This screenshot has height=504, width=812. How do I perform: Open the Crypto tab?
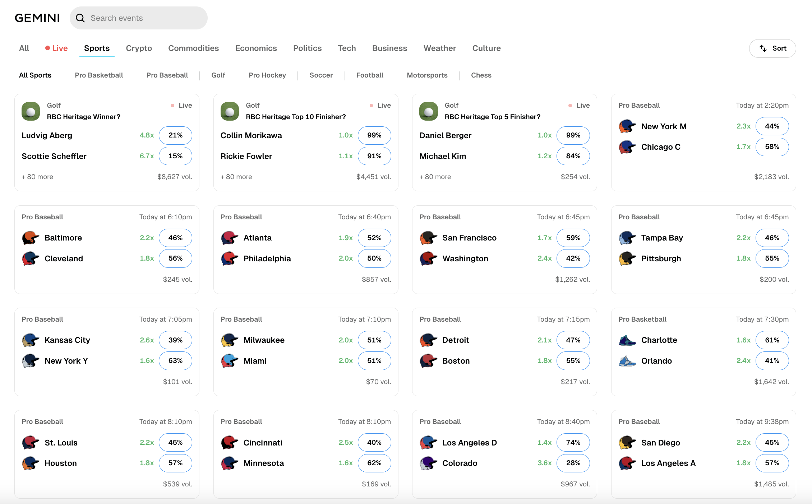click(x=139, y=48)
